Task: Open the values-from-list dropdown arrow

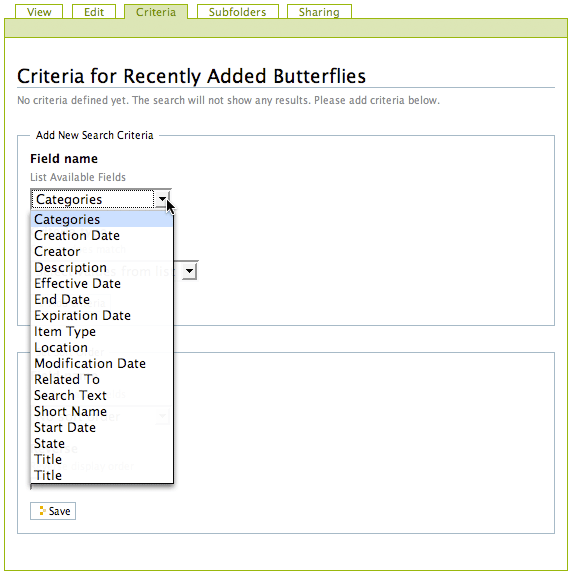Action: tap(190, 271)
